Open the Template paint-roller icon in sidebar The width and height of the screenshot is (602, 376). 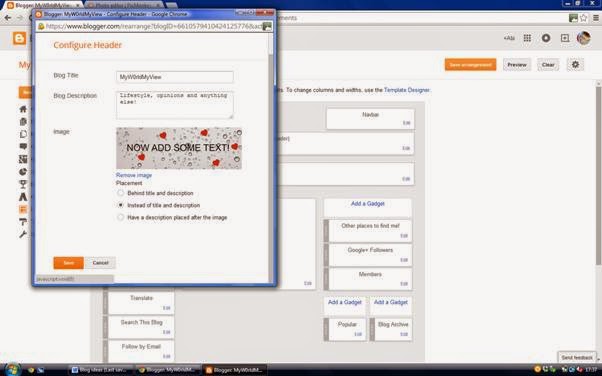(x=23, y=222)
